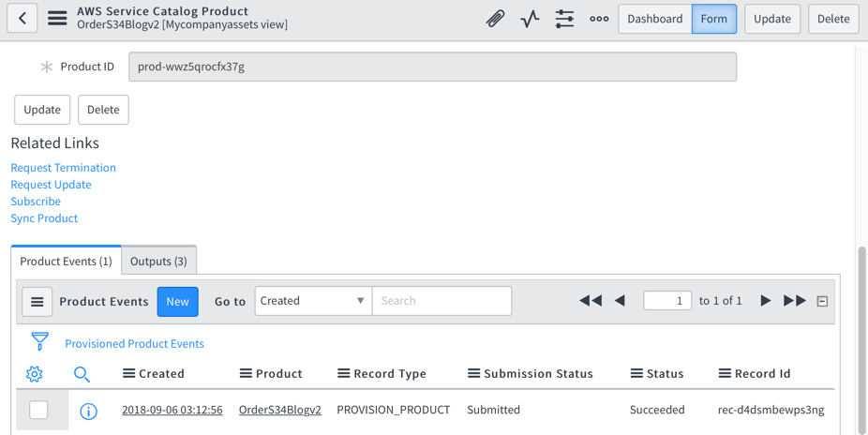
Task: Open Submission Status column options menu
Action: [474, 373]
